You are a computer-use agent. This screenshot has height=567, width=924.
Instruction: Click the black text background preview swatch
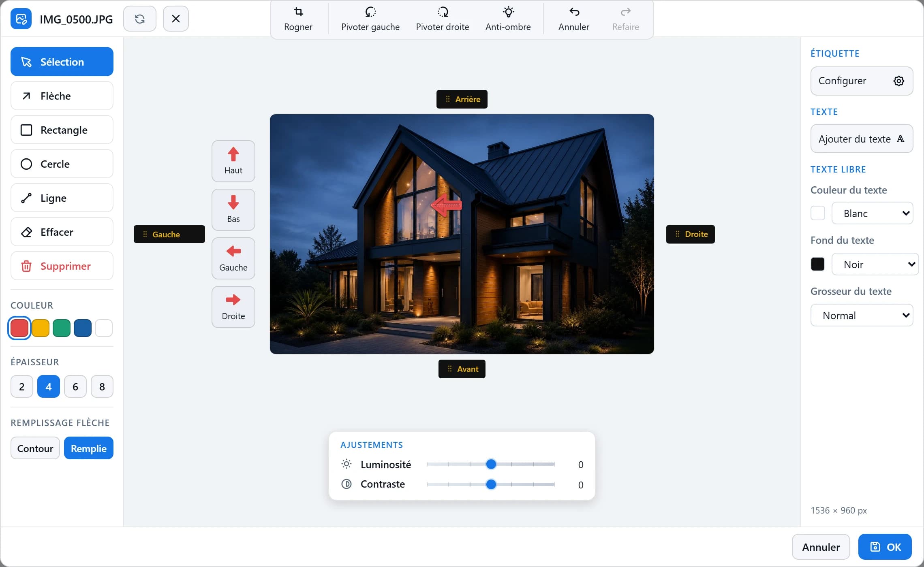click(818, 264)
